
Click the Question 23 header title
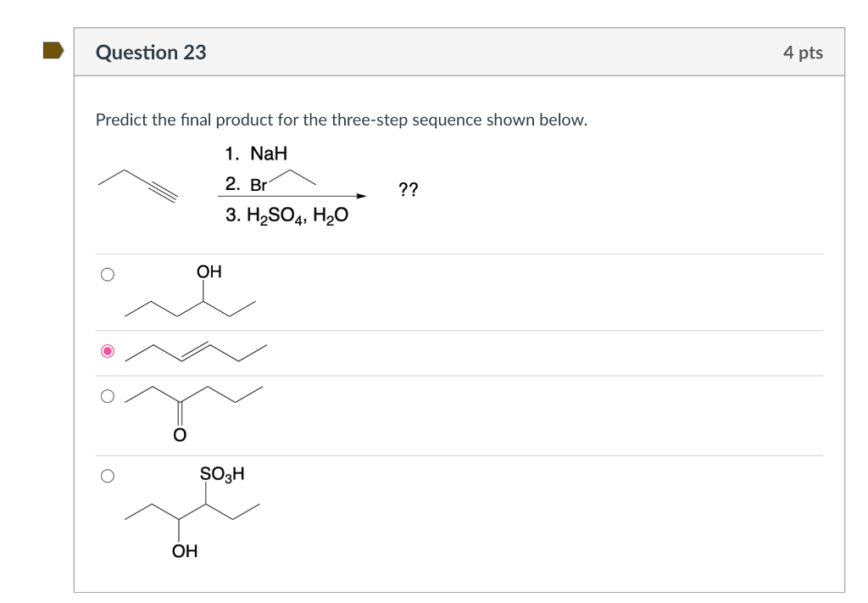click(x=152, y=52)
